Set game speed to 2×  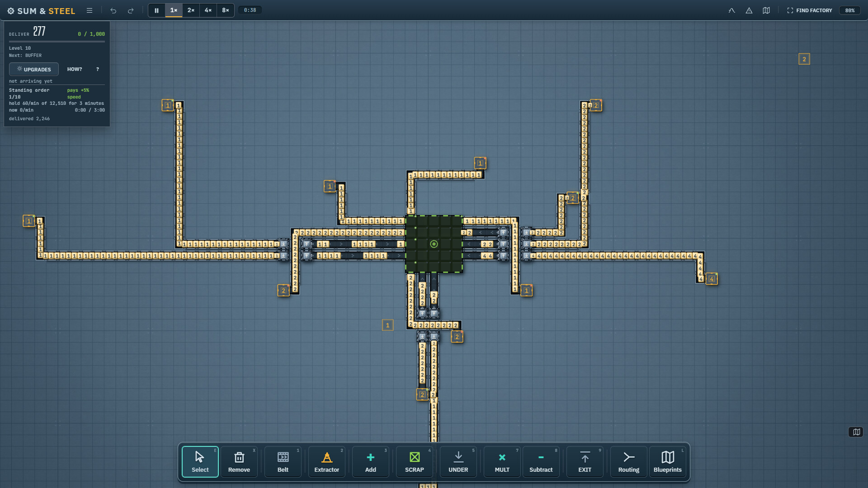point(191,10)
